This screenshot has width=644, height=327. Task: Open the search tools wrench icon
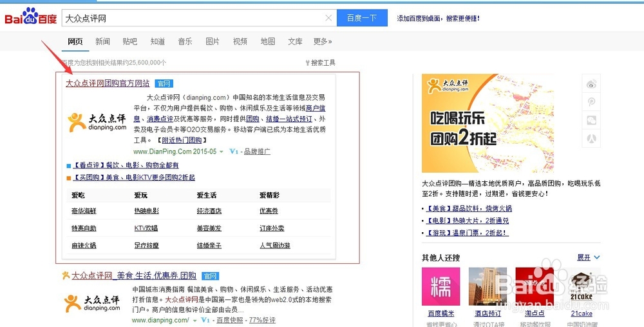[x=308, y=63]
